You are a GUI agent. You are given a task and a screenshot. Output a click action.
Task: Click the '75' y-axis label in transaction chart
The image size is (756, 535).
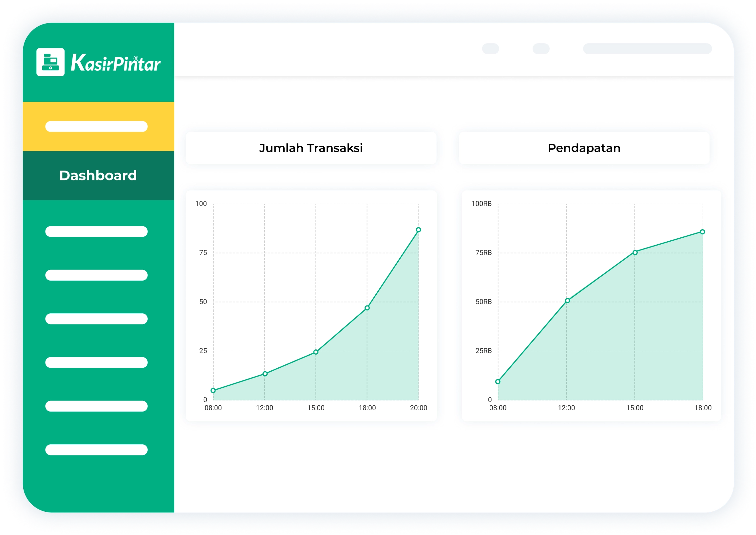coord(203,252)
